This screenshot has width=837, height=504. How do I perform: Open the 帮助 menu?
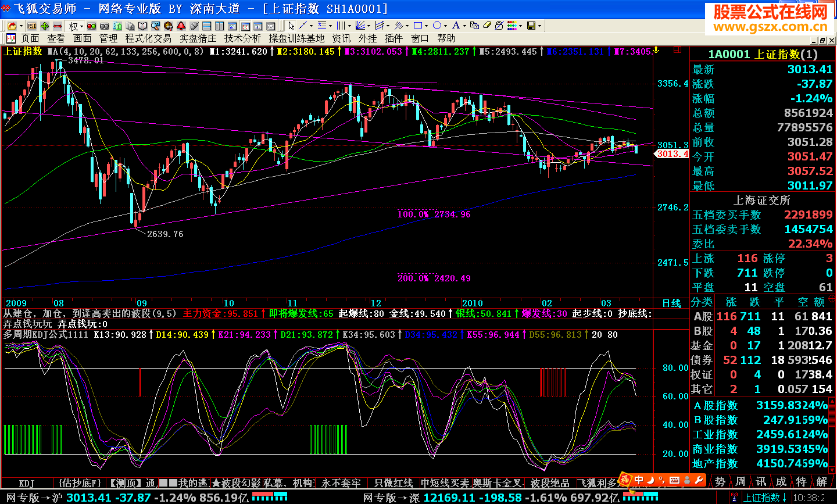point(446,38)
